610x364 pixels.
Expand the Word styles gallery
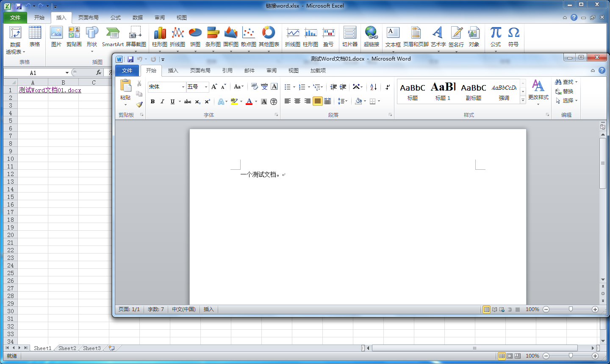[523, 100]
